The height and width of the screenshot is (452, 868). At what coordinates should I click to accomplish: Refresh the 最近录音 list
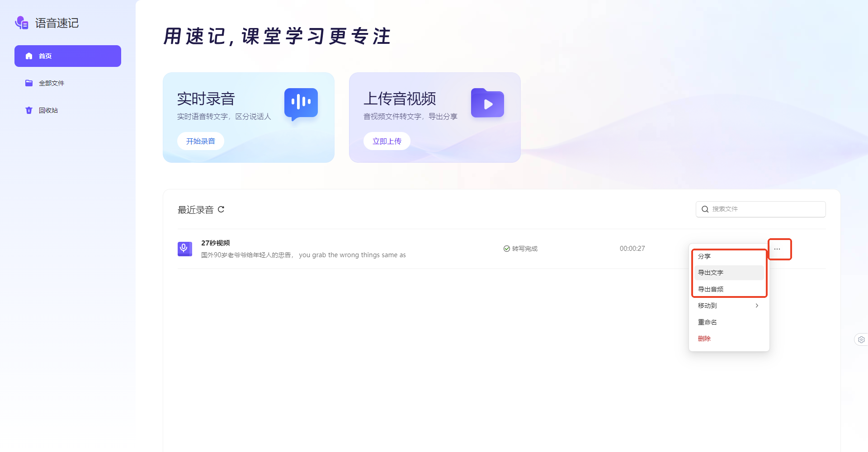221,209
